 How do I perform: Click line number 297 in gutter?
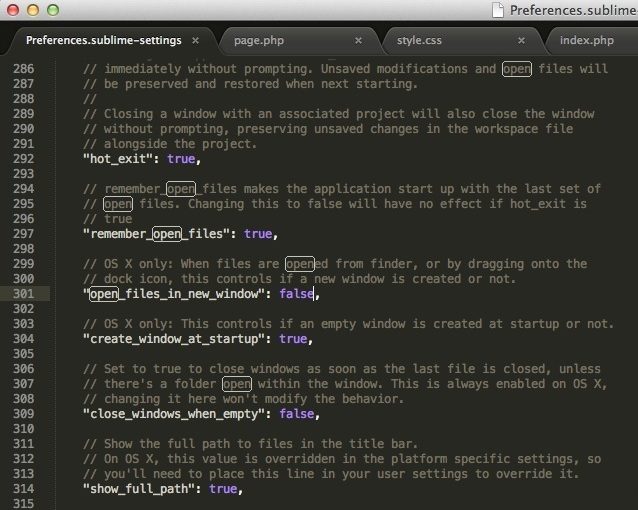(x=24, y=234)
